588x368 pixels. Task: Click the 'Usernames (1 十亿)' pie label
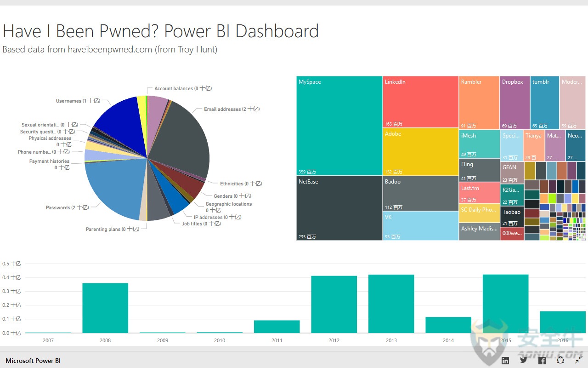pos(78,101)
